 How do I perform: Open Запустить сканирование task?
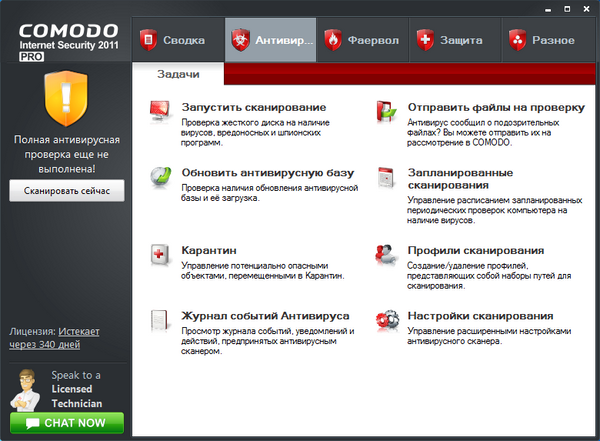pyautogui.click(x=254, y=107)
